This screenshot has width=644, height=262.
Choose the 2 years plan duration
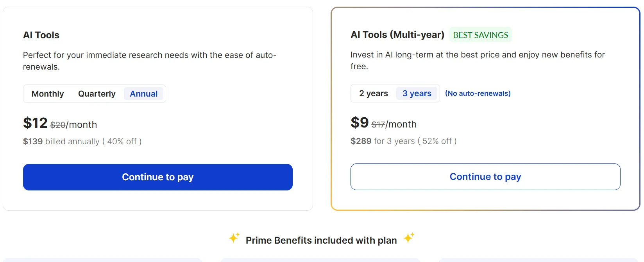tap(374, 93)
